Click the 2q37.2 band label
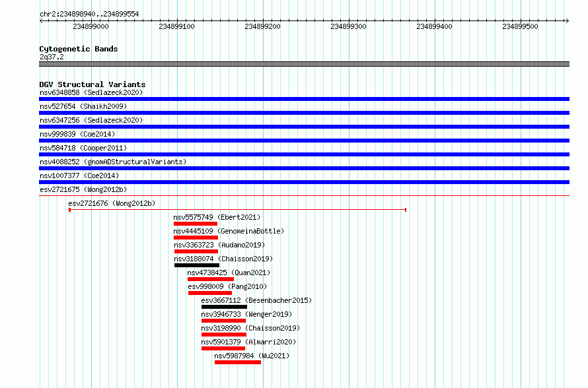588x388 pixels. pyautogui.click(x=52, y=57)
